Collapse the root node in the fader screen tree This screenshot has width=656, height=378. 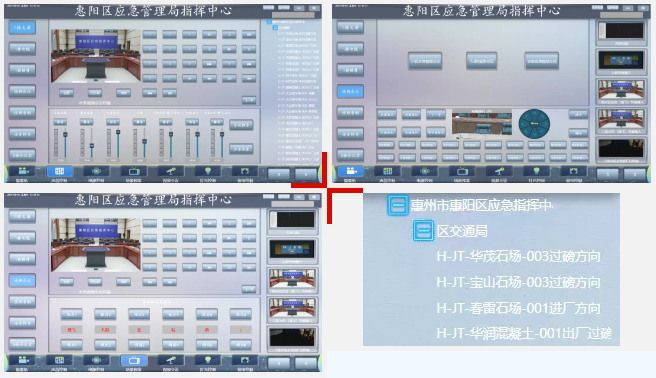(x=269, y=21)
